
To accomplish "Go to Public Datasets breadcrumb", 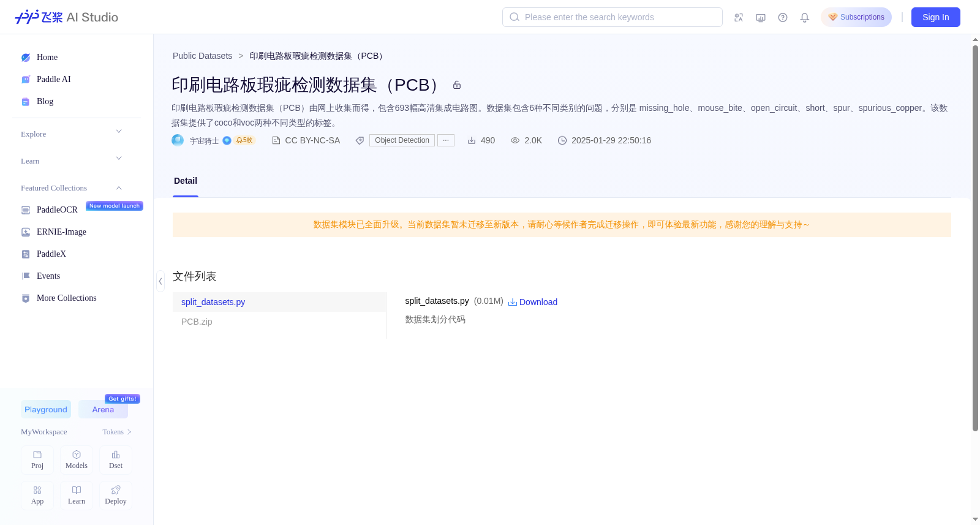I will (x=203, y=56).
